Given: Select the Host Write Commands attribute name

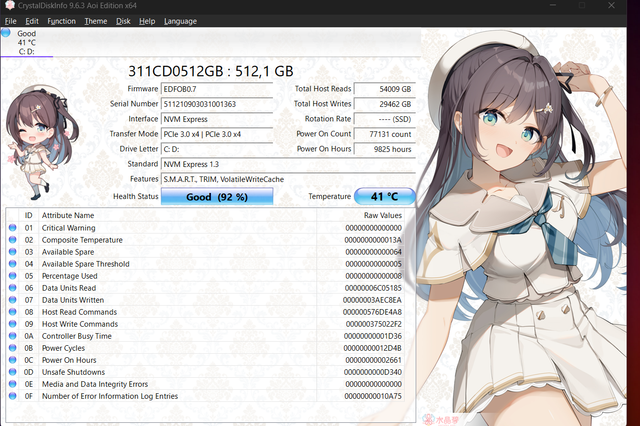Looking at the screenshot, I should tap(80, 324).
